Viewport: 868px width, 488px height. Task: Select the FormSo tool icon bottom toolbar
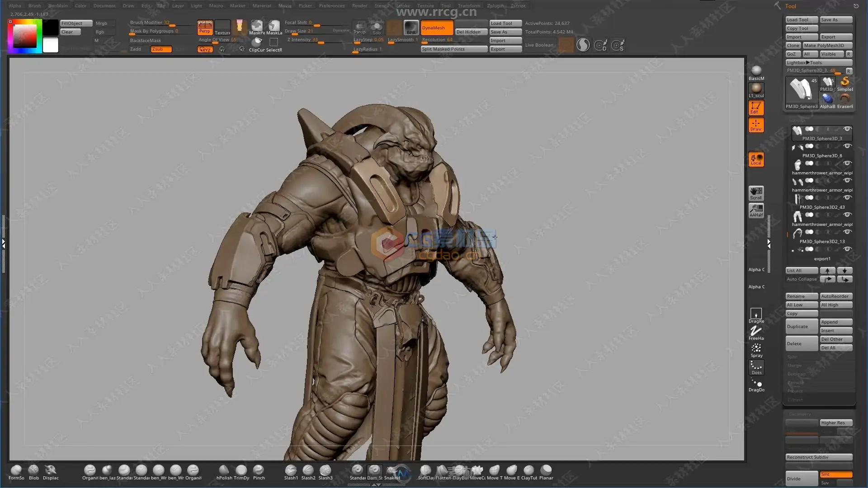pyautogui.click(x=16, y=470)
